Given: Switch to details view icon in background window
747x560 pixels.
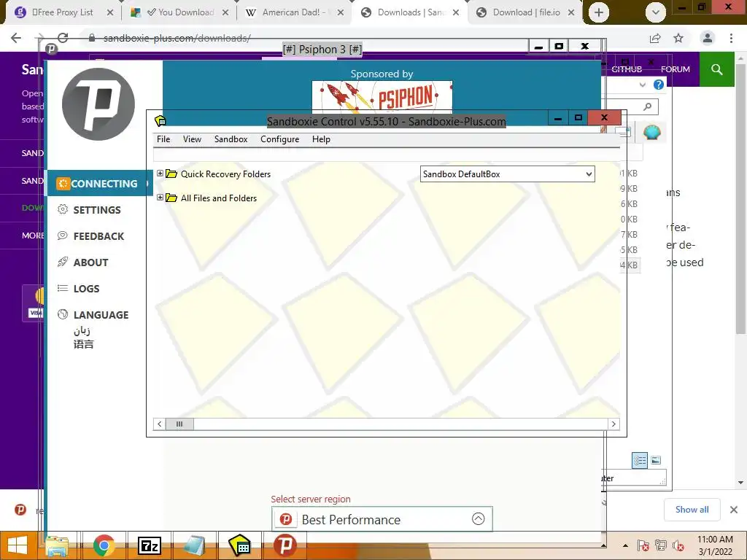Looking at the screenshot, I should [x=639, y=460].
